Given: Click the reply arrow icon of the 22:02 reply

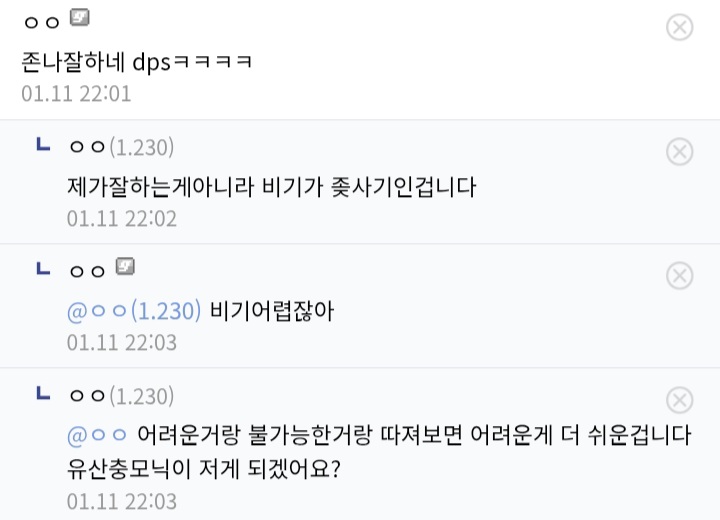Looking at the screenshot, I should click(43, 145).
